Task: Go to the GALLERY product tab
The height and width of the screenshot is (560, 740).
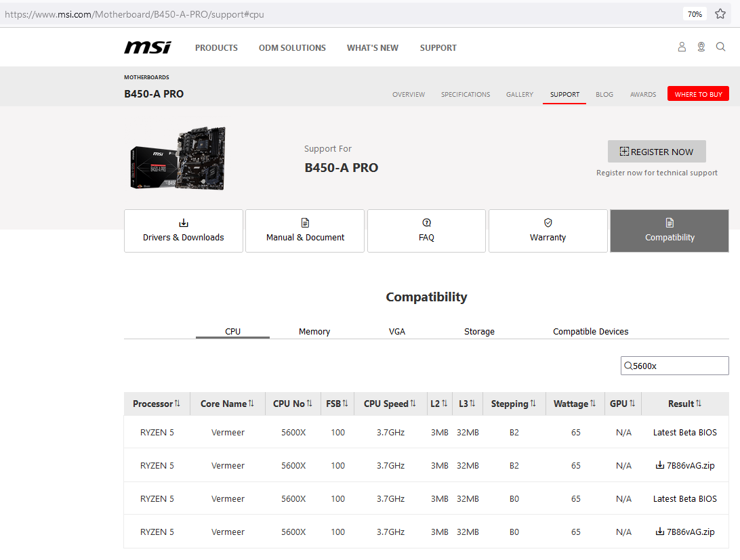Action: click(520, 94)
